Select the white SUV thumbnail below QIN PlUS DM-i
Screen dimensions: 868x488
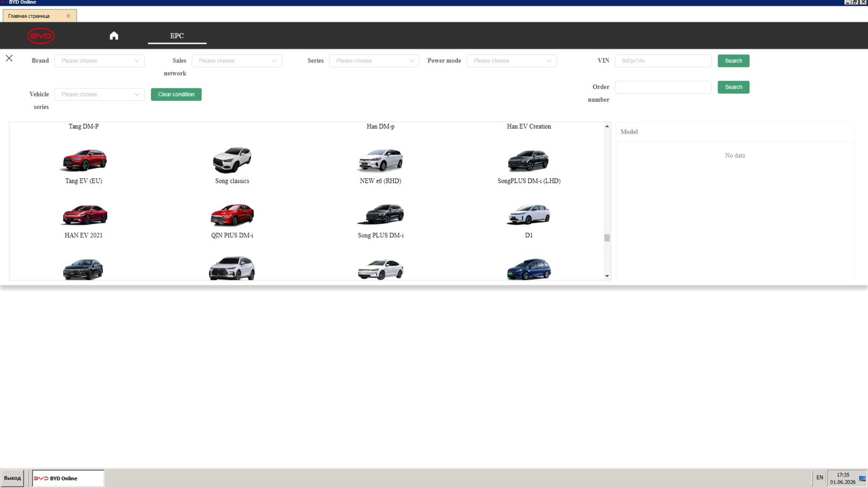(x=232, y=269)
